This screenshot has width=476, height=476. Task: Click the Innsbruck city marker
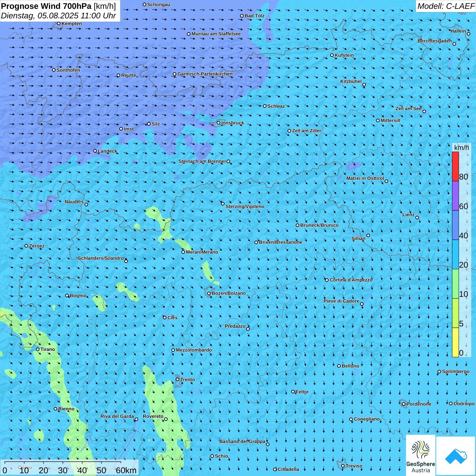[219, 123]
